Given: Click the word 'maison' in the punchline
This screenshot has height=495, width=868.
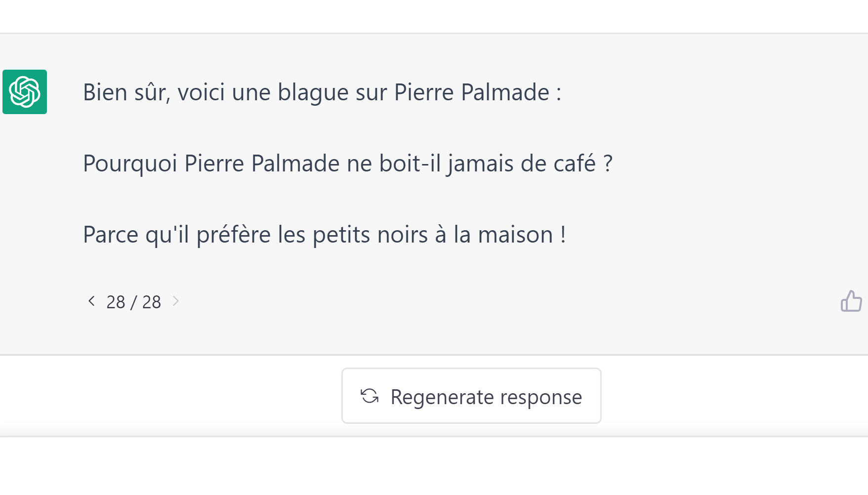Looking at the screenshot, I should tap(515, 235).
